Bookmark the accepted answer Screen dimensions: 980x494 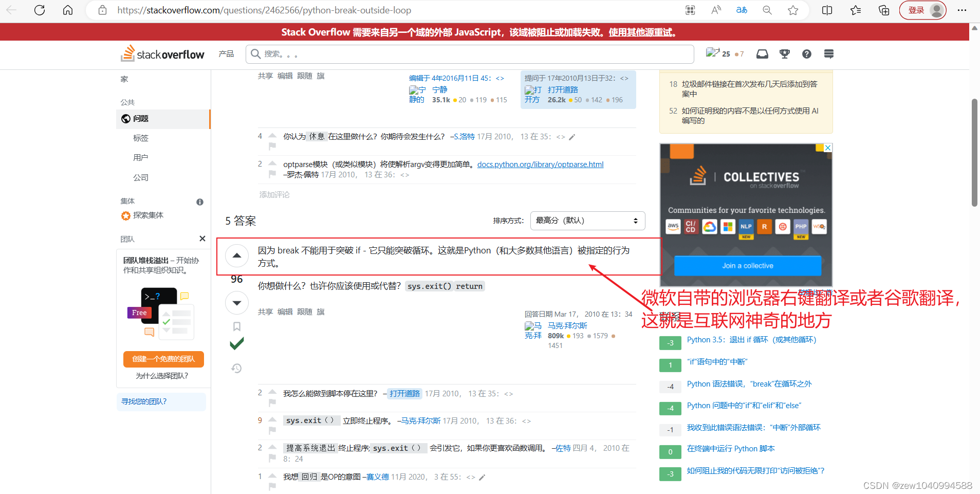point(236,326)
